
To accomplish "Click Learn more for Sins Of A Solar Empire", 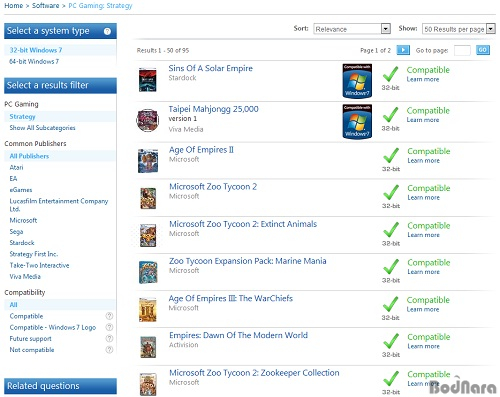I will pyautogui.click(x=423, y=79).
